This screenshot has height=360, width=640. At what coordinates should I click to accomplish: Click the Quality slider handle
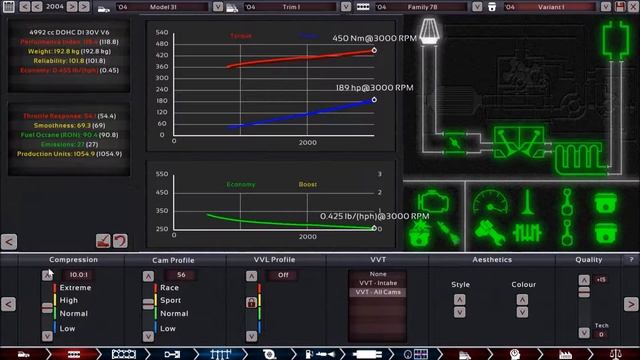(584, 292)
